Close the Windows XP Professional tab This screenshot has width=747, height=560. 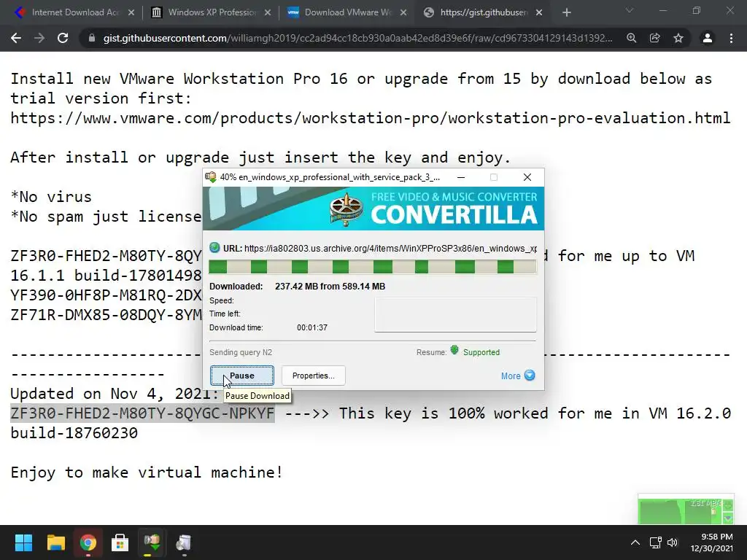coord(268,12)
